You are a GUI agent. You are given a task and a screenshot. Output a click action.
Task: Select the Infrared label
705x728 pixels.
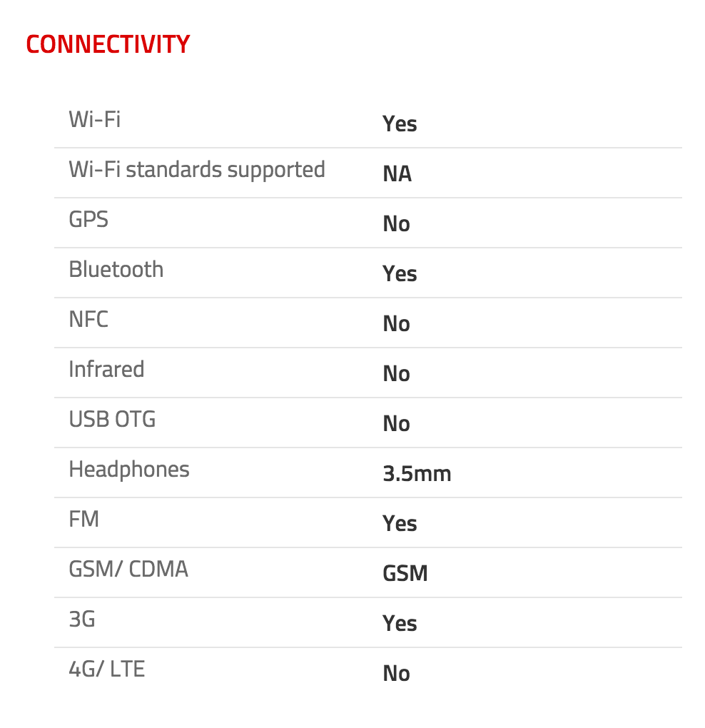106,369
